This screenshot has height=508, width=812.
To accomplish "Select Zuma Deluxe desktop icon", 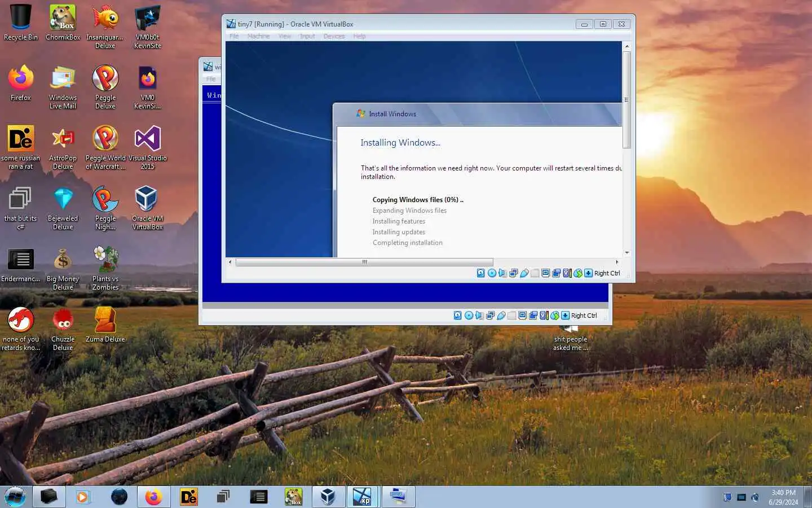I will (105, 325).
